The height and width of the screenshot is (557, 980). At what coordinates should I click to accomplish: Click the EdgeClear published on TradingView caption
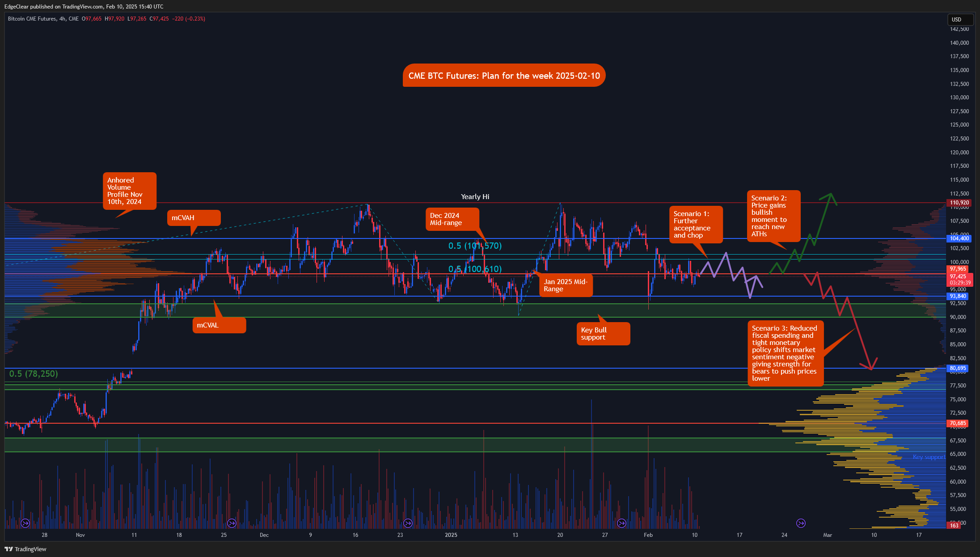pos(84,7)
